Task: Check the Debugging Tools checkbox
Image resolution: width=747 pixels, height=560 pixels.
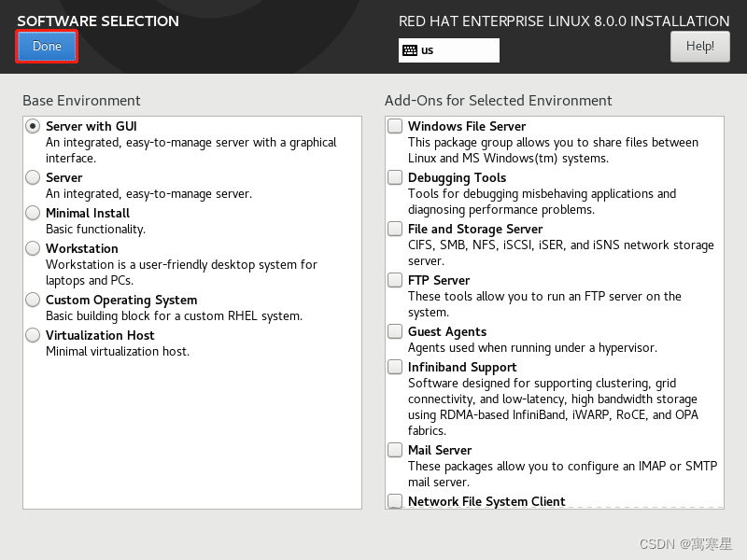Action: (395, 177)
